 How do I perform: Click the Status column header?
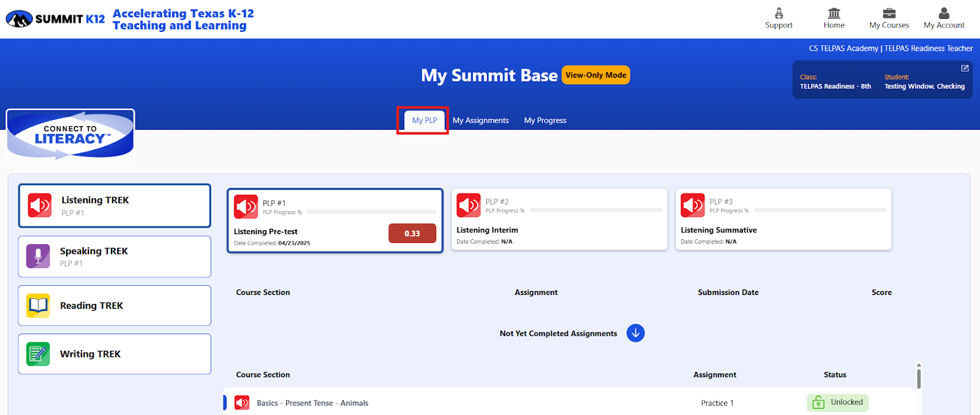coord(835,375)
